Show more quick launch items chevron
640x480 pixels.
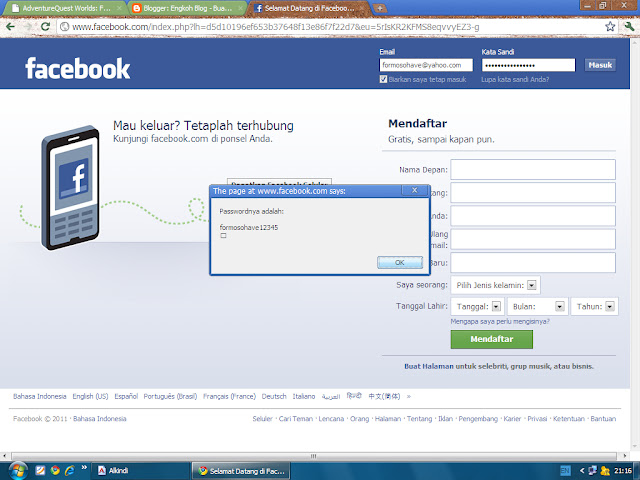click(84, 468)
